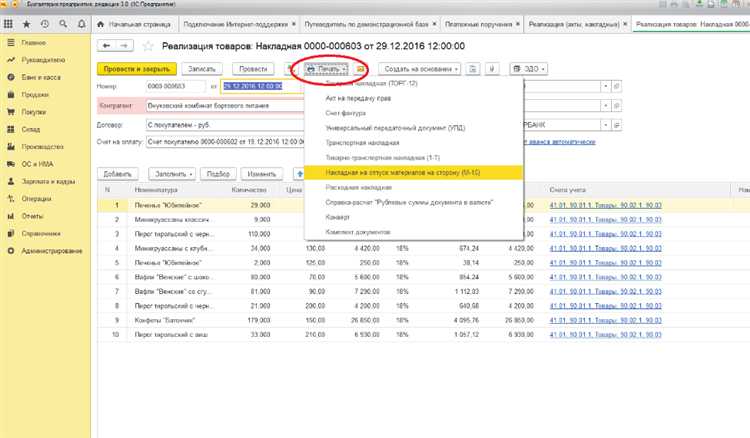Expand the ЭДО dropdown menu
The width and height of the screenshot is (750, 438).
[x=529, y=69]
